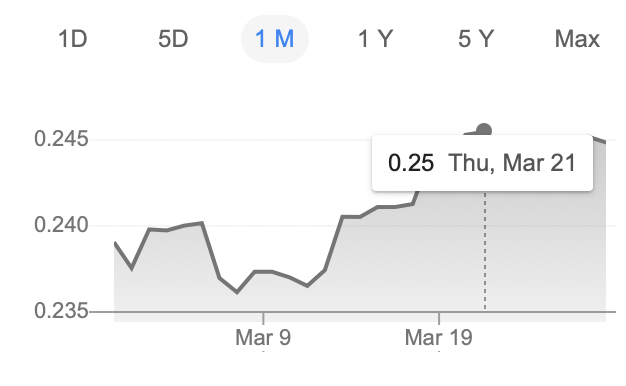Click the Mar 19 tick mark on axis
The height and width of the screenshot is (386, 626).
pos(439,318)
